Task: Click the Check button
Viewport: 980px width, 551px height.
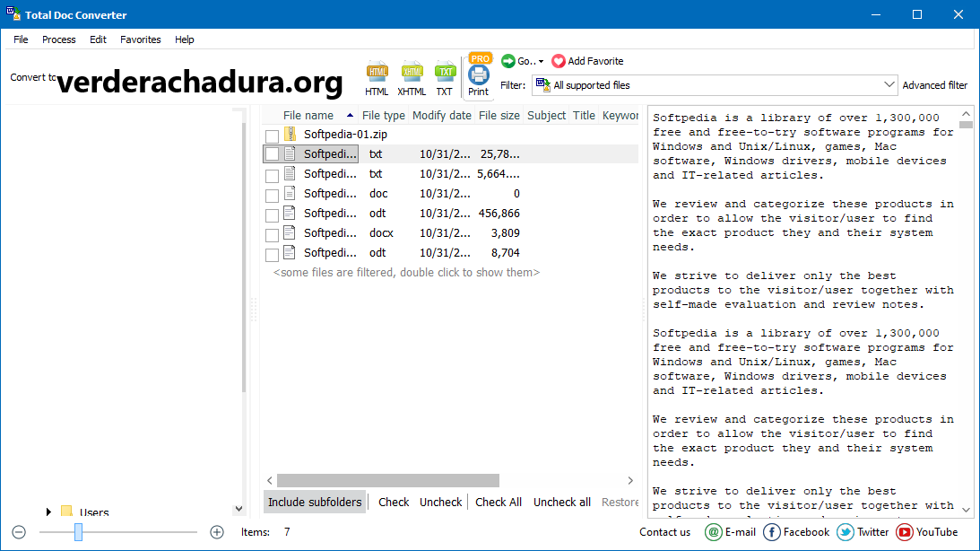Action: (394, 502)
